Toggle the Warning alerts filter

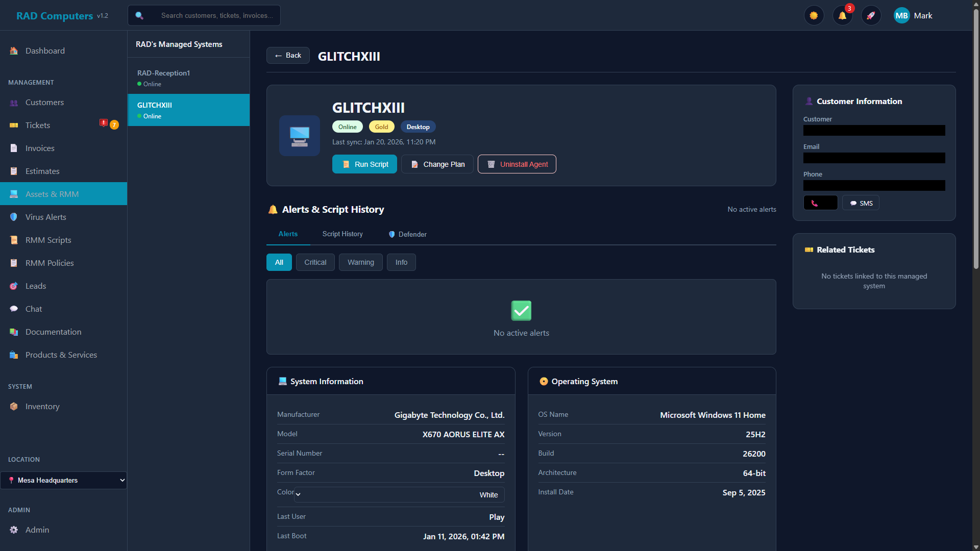[x=360, y=262]
